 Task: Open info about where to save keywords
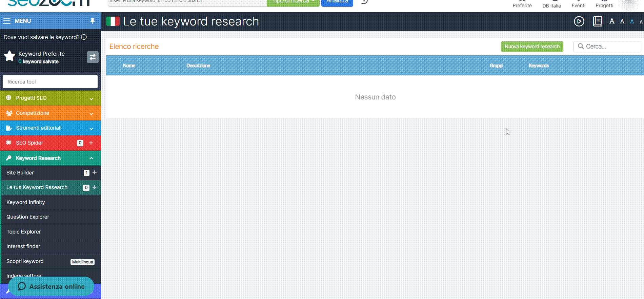click(84, 37)
